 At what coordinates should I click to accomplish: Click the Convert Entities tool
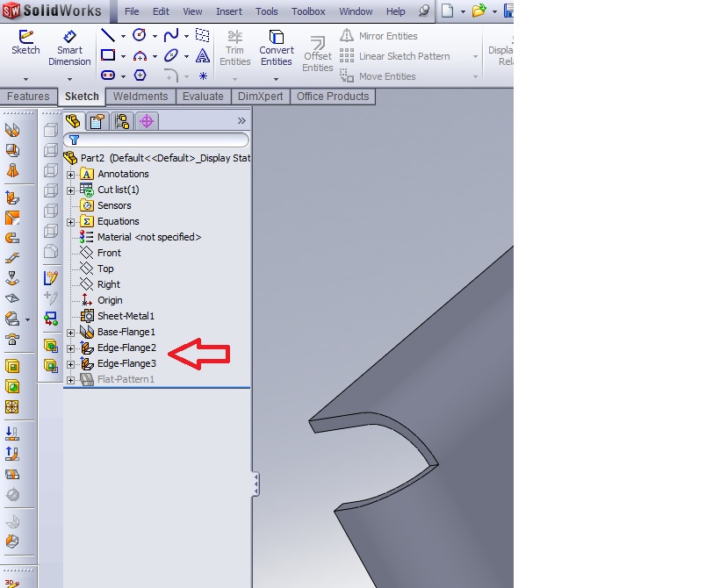click(x=277, y=48)
